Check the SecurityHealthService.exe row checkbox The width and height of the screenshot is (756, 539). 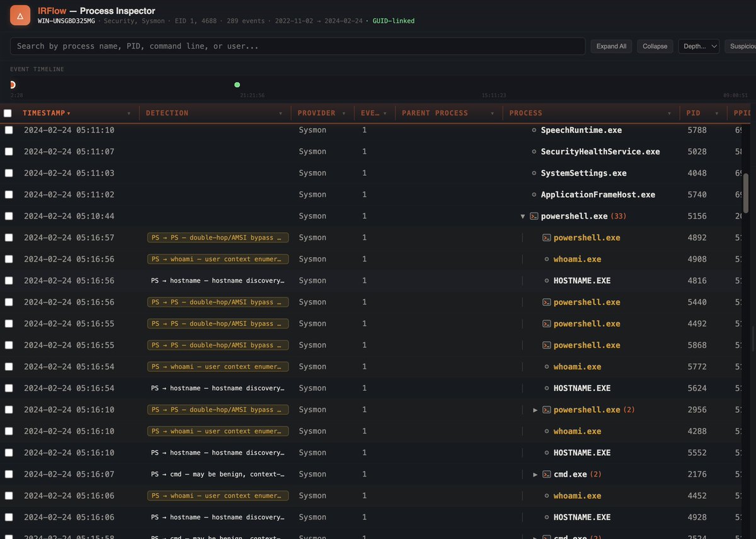coord(9,151)
